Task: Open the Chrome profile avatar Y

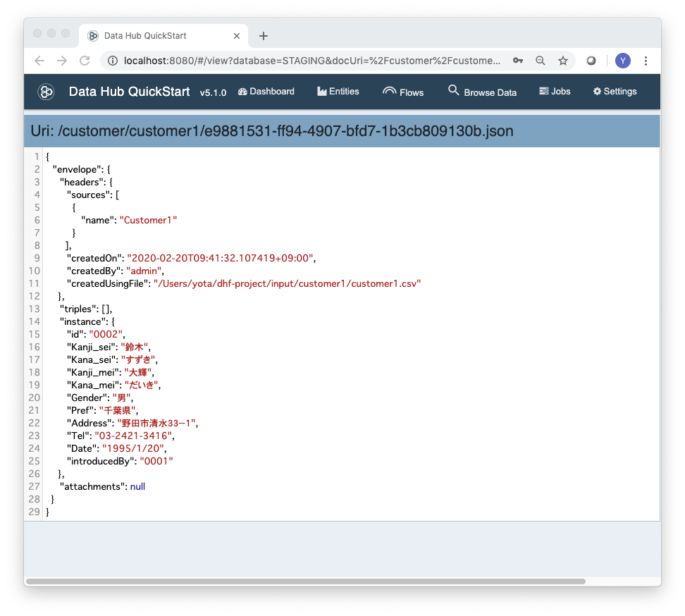Action: (x=622, y=61)
